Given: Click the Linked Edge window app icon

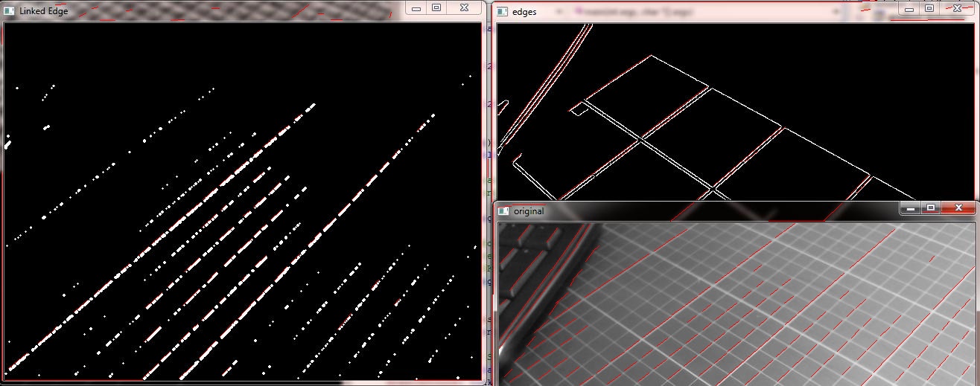Looking at the screenshot, I should [10, 11].
